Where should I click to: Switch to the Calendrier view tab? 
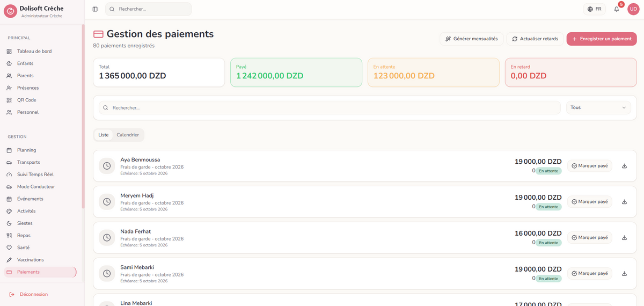[x=128, y=135]
